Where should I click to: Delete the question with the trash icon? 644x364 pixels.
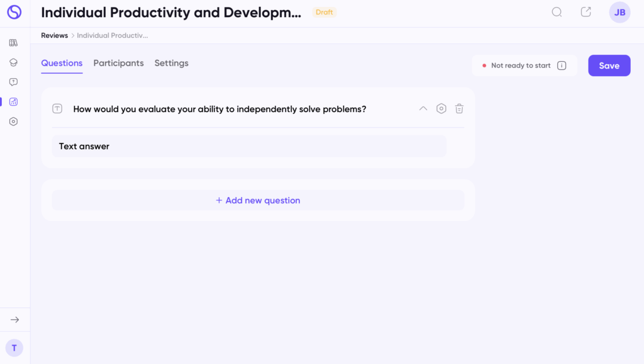[459, 108]
